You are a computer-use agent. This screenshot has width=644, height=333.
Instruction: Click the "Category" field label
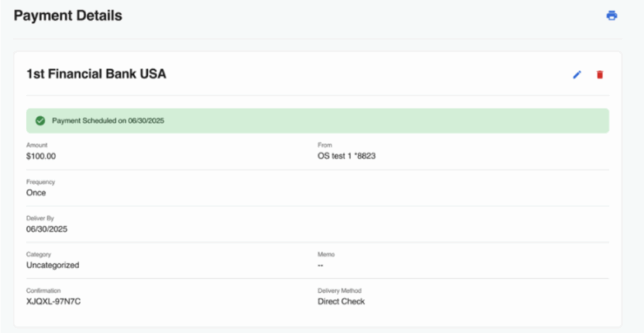click(38, 254)
